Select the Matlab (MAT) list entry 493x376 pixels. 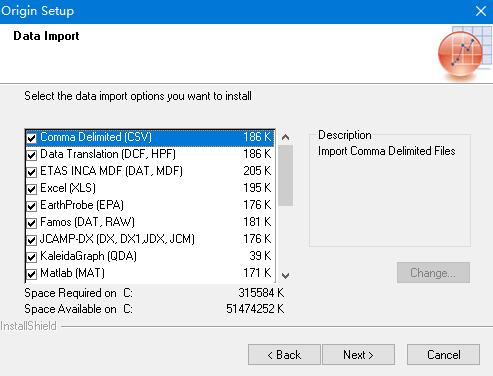coord(150,273)
